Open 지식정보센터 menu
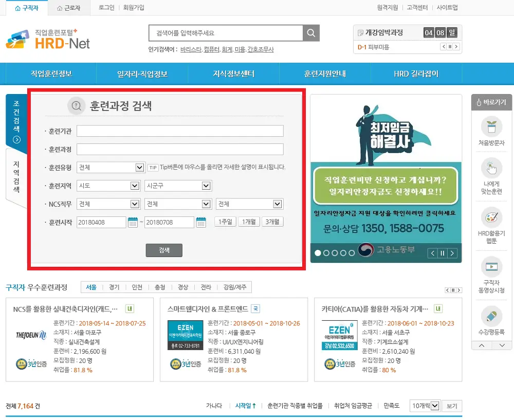Screen dimensions: 514x420 point(233,74)
